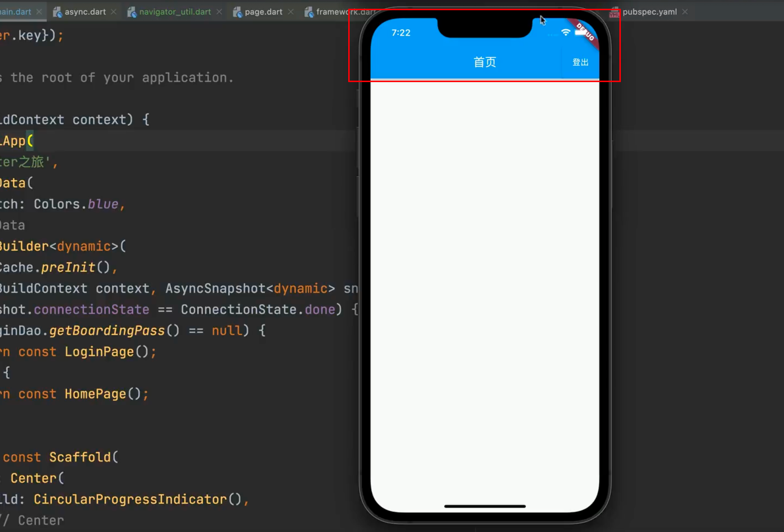Image resolution: width=784 pixels, height=532 pixels.
Task: Tap the 首页 title in the app bar
Action: coord(485,62)
